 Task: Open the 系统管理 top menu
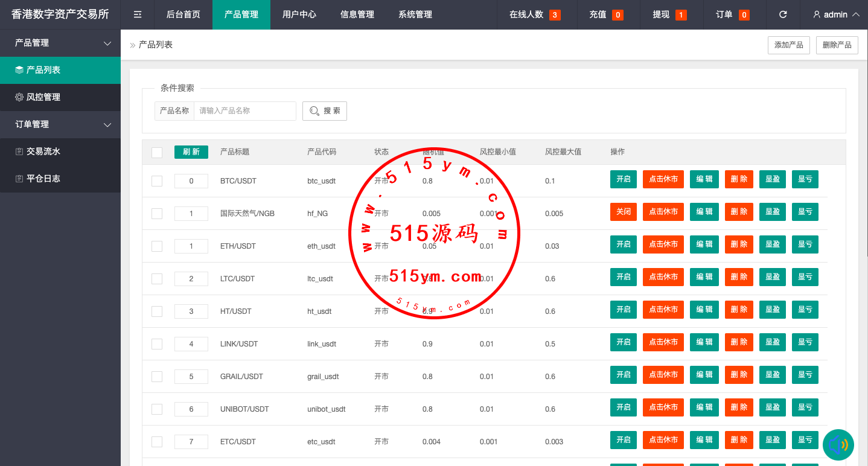point(415,14)
